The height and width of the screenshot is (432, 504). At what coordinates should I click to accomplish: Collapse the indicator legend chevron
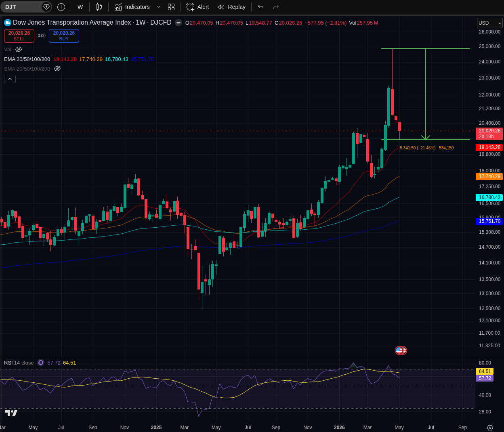click(10, 79)
